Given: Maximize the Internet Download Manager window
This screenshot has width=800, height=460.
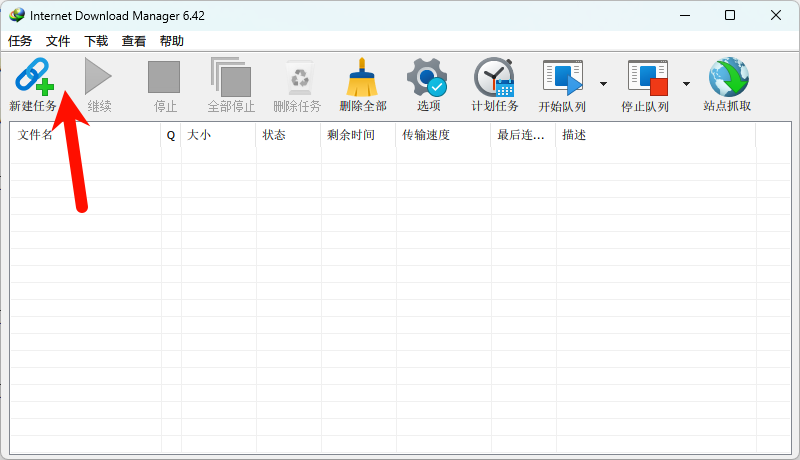Looking at the screenshot, I should coord(730,15).
